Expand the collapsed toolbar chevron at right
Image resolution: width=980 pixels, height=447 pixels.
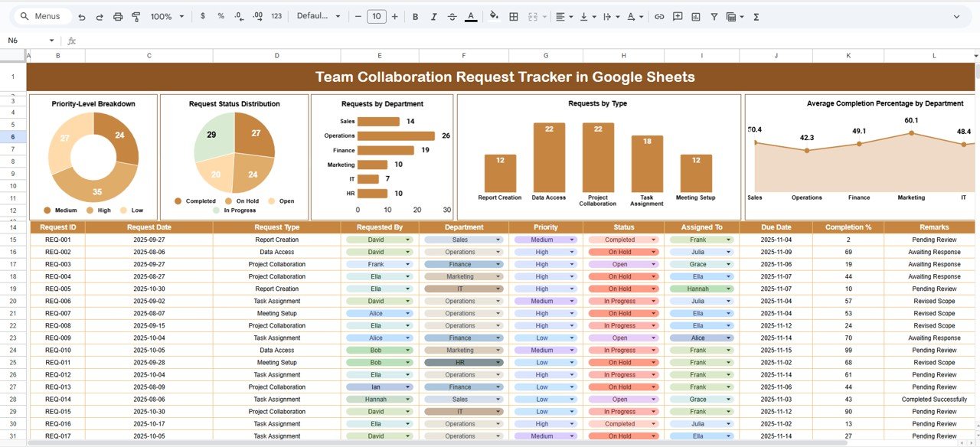coord(956,16)
